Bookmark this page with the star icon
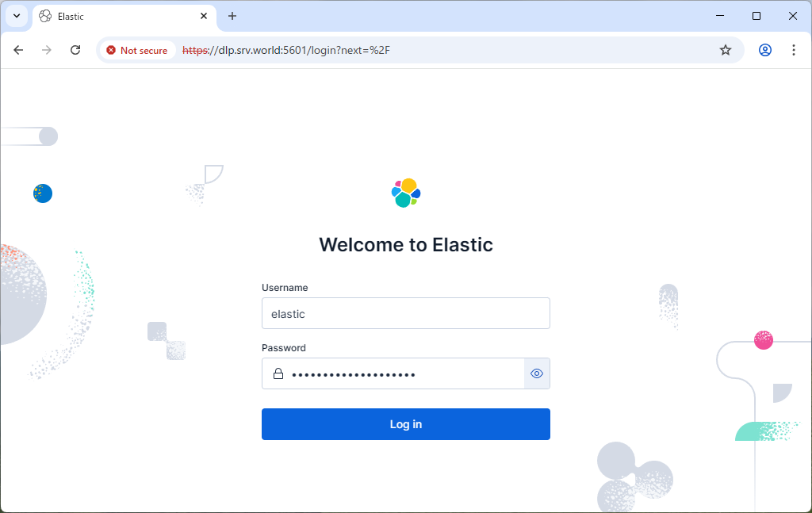The width and height of the screenshot is (812, 513). coord(726,50)
